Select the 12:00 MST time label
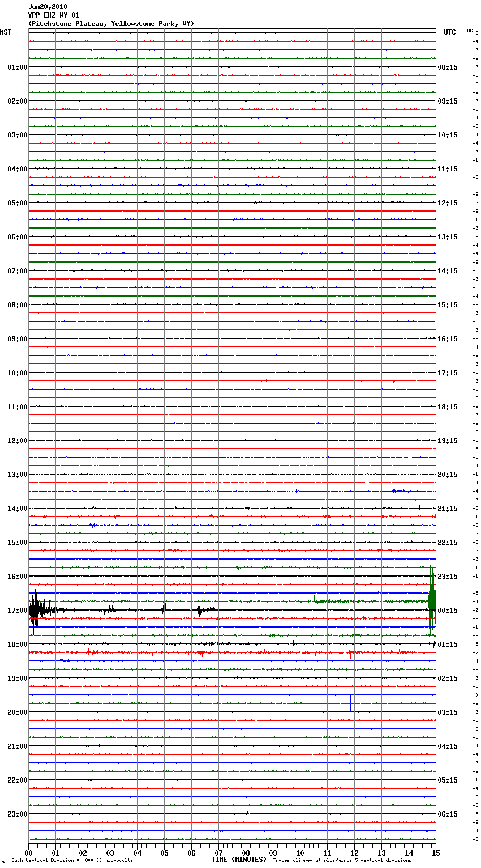The height and width of the screenshot is (868, 481). point(17,441)
